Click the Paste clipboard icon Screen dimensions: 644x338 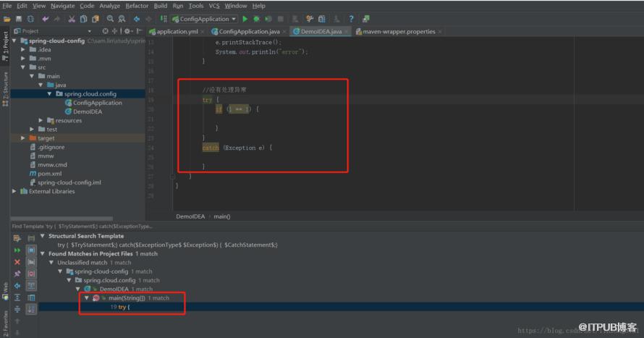[96, 19]
